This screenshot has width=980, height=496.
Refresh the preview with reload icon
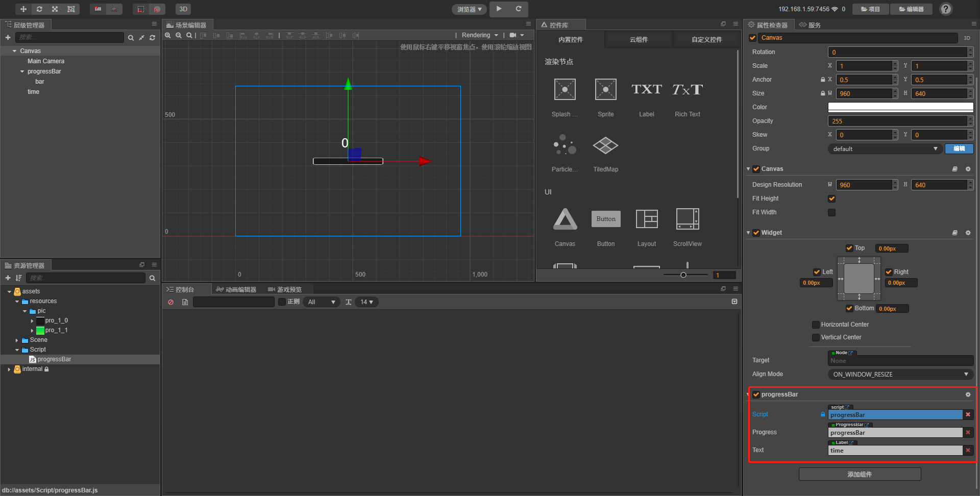[x=519, y=9]
